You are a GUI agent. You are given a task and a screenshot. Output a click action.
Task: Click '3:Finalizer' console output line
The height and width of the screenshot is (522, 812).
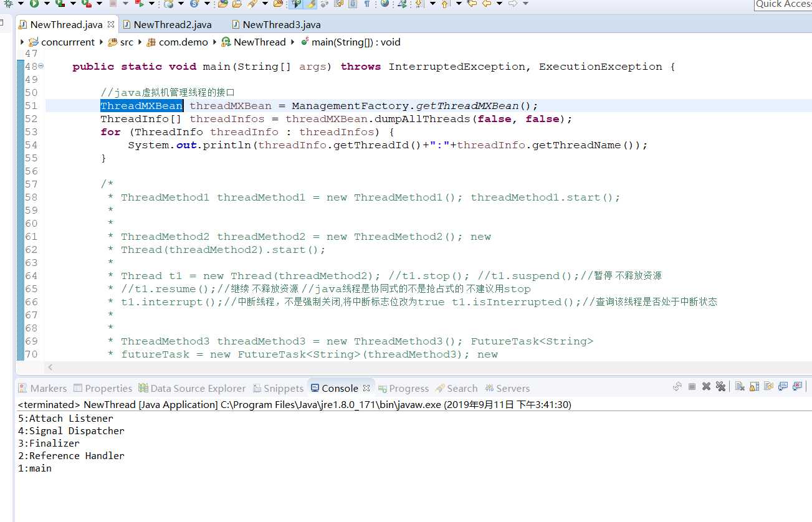coord(49,444)
